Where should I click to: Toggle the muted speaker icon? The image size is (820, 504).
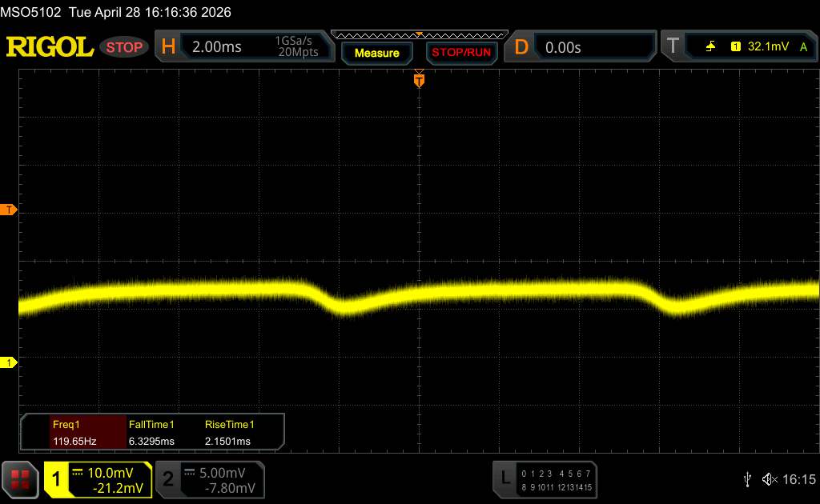770,479
